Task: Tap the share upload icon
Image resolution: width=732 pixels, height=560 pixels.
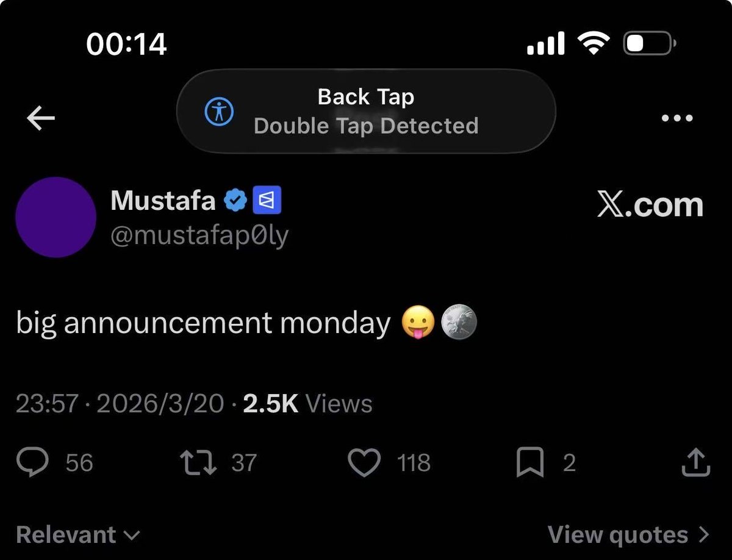Action: pos(695,463)
